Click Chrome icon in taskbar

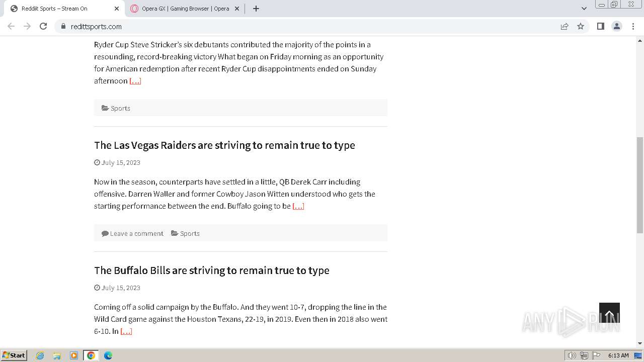coord(91,355)
